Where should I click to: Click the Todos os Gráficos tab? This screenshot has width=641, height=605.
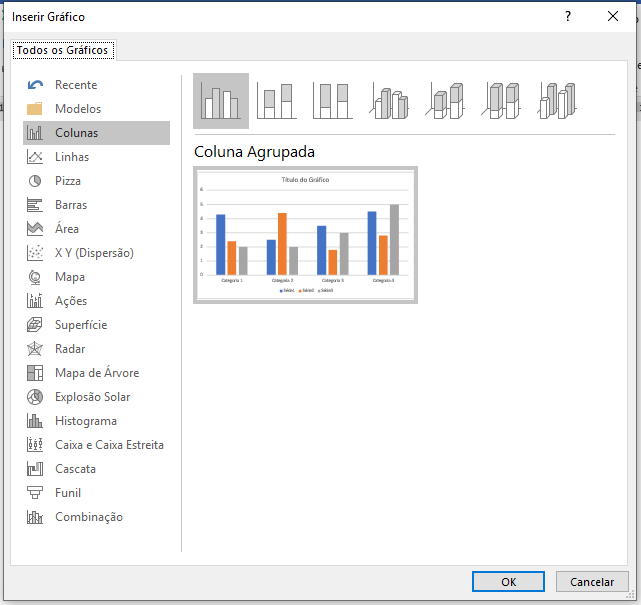click(63, 50)
